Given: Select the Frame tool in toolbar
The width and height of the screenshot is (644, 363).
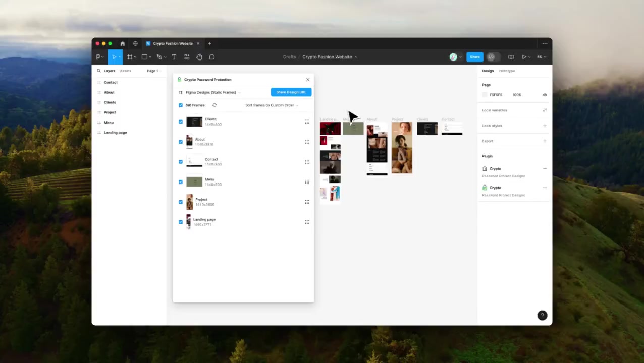Looking at the screenshot, I should coord(130,57).
